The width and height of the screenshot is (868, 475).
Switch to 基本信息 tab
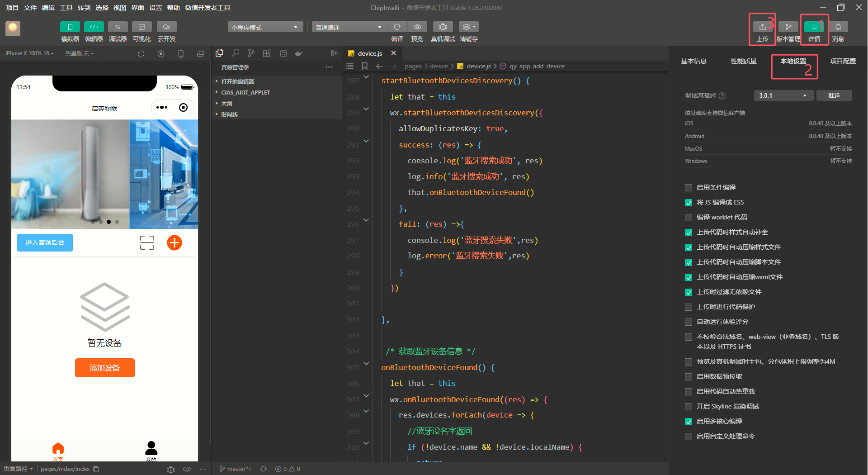point(694,61)
